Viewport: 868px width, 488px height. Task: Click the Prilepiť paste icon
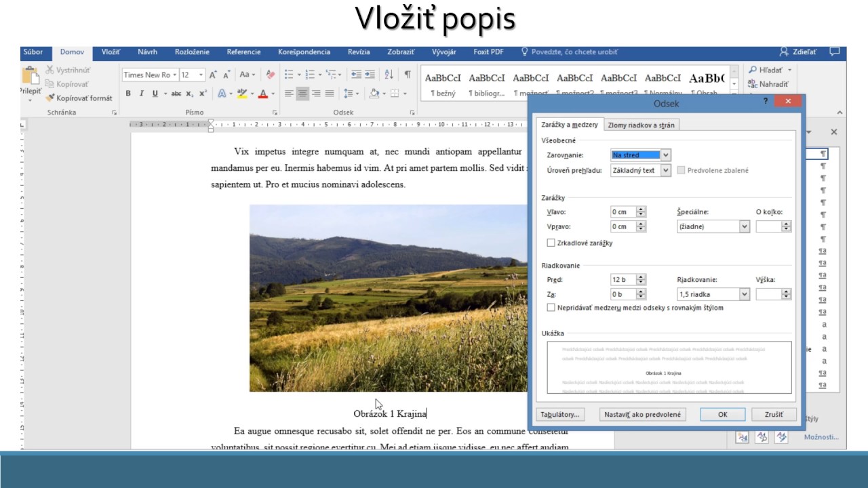tap(31, 77)
